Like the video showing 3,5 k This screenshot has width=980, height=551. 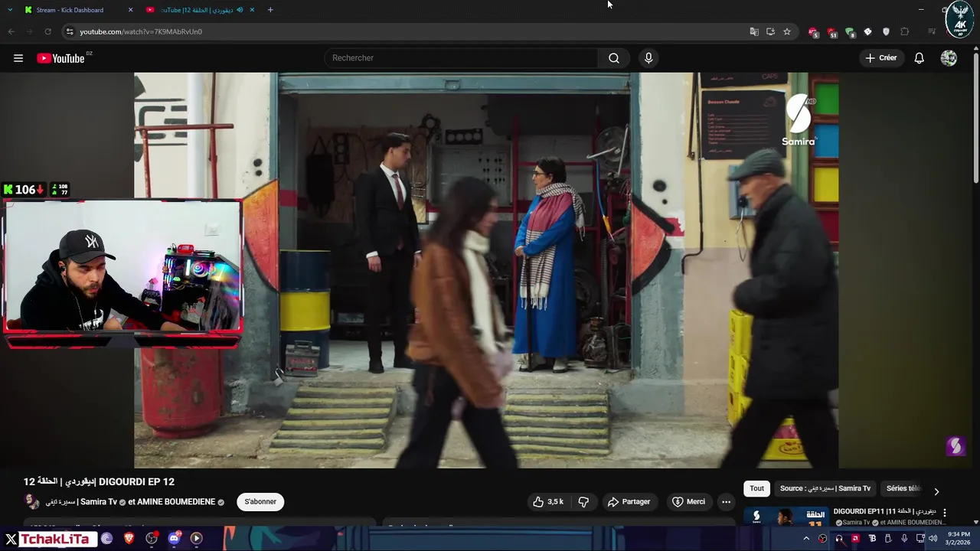(548, 502)
